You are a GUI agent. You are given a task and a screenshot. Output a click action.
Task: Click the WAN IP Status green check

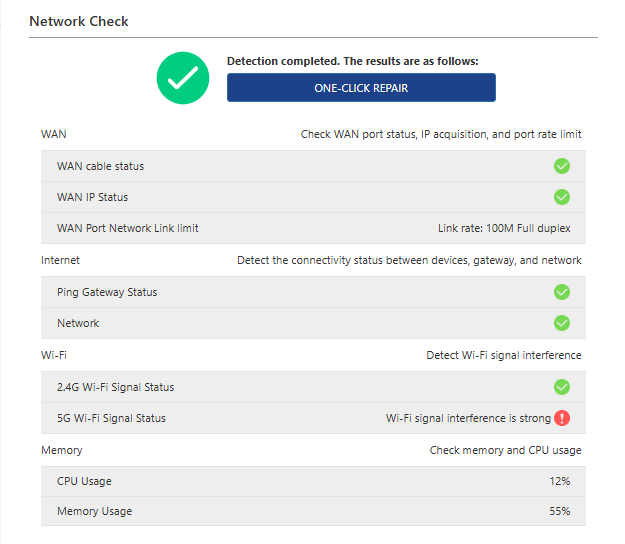point(562,197)
